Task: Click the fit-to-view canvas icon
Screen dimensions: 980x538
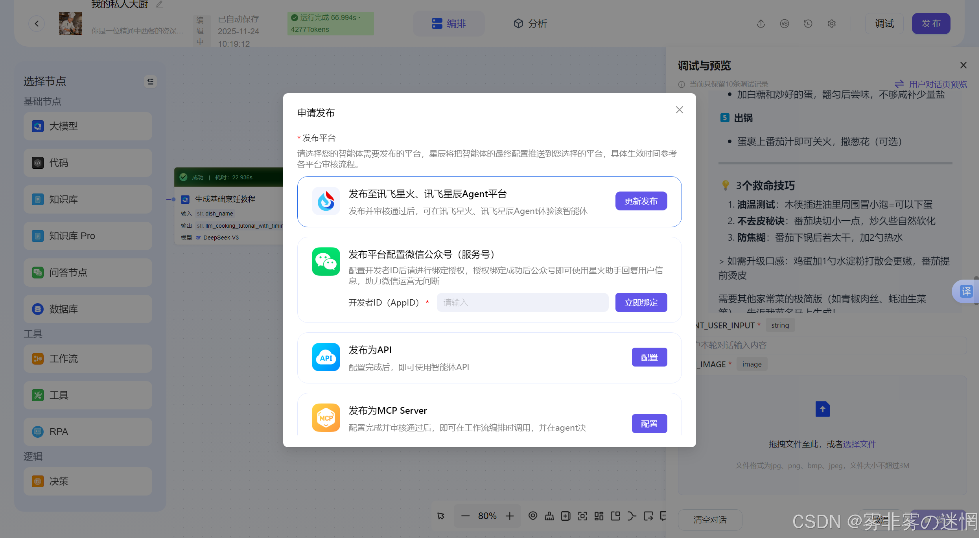Action: coord(582,516)
